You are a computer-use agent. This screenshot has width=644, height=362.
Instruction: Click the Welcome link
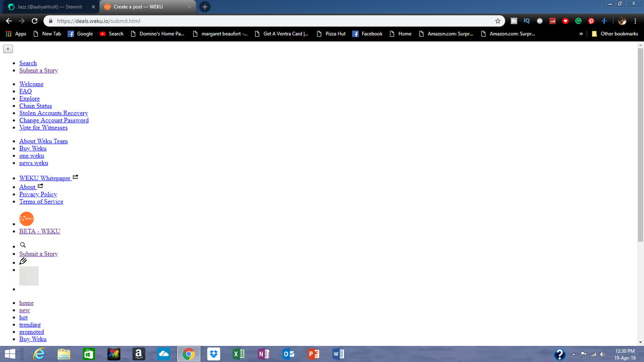point(31,84)
